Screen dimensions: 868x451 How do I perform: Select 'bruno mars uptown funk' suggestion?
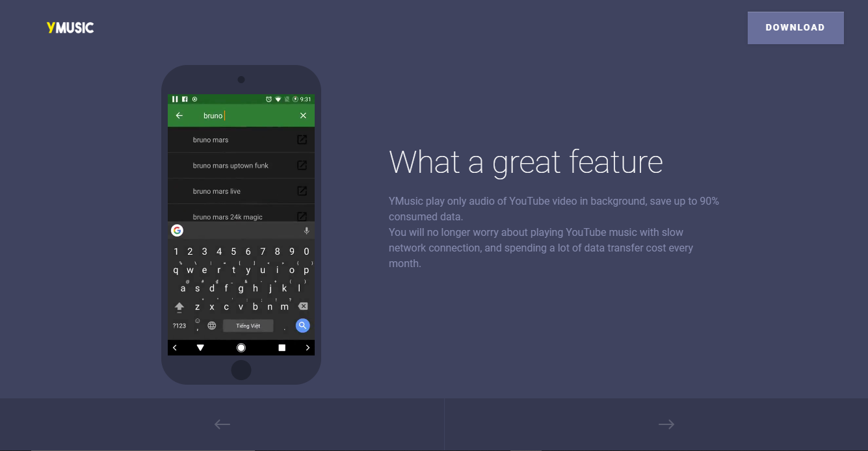coord(241,166)
